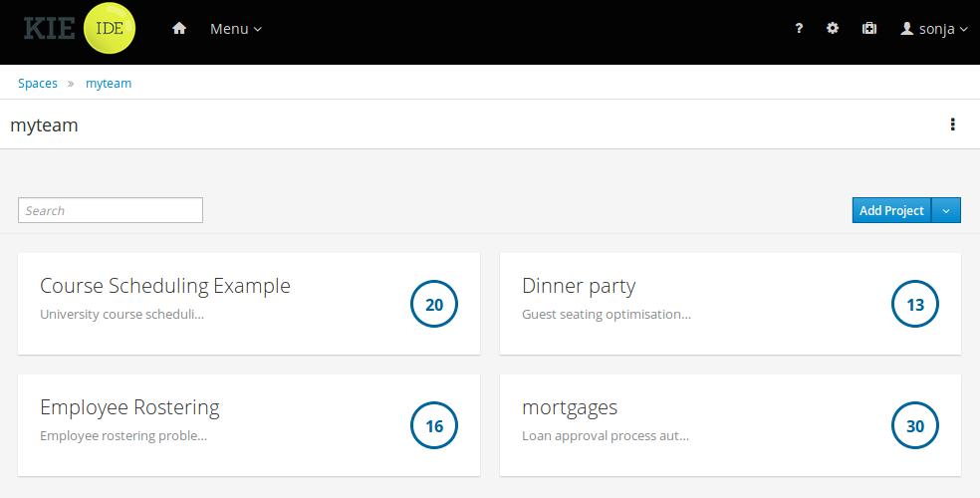Open the Dinner party project card

tap(579, 287)
